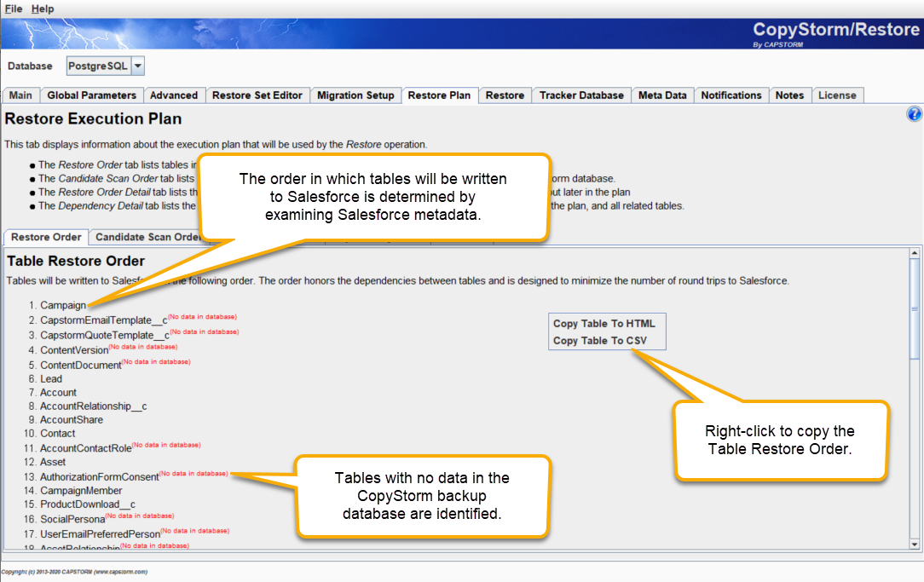924x582 pixels.
Task: Select the Advanced tab
Action: 175,95
